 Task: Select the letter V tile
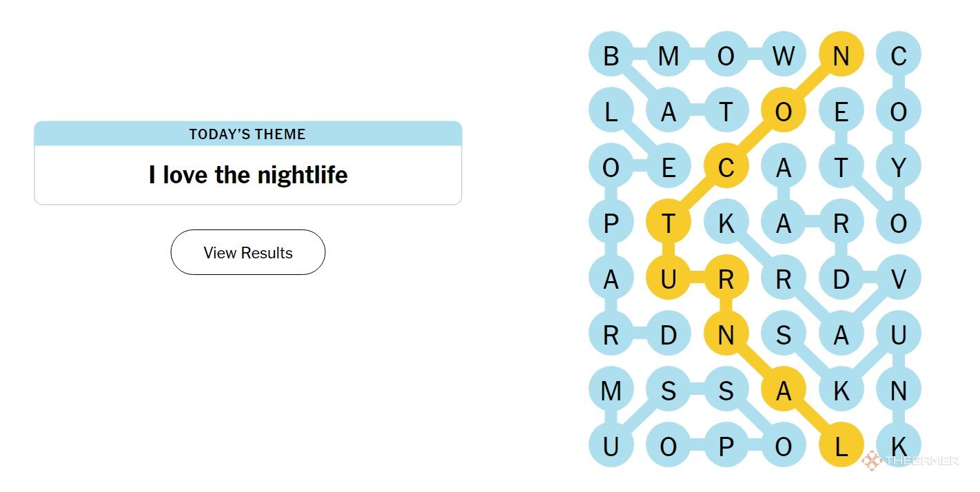tap(898, 279)
